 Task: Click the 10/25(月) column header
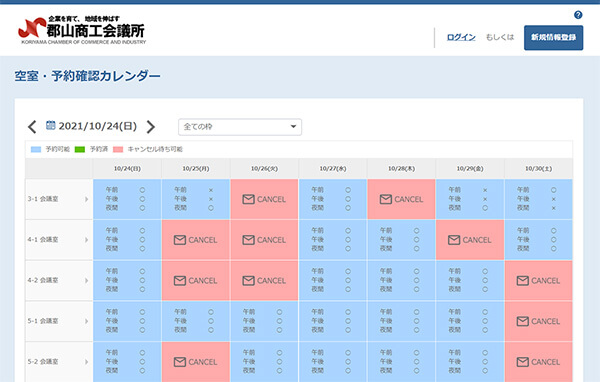click(196, 168)
